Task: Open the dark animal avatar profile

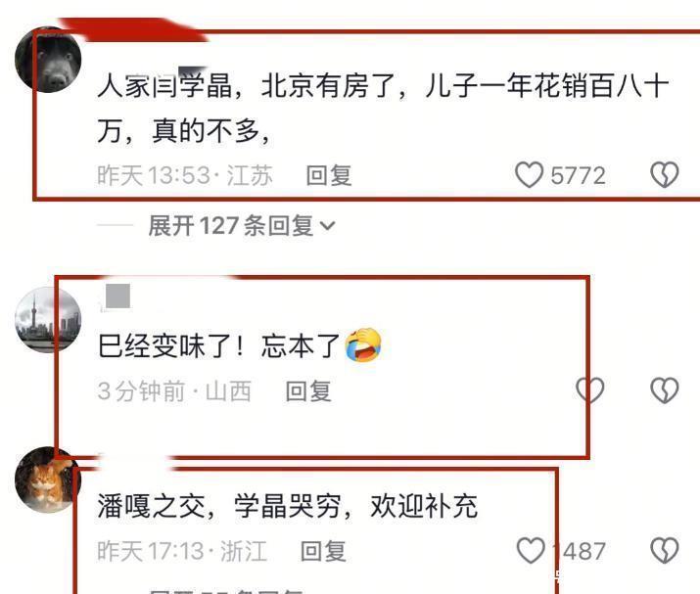Action: 48,60
